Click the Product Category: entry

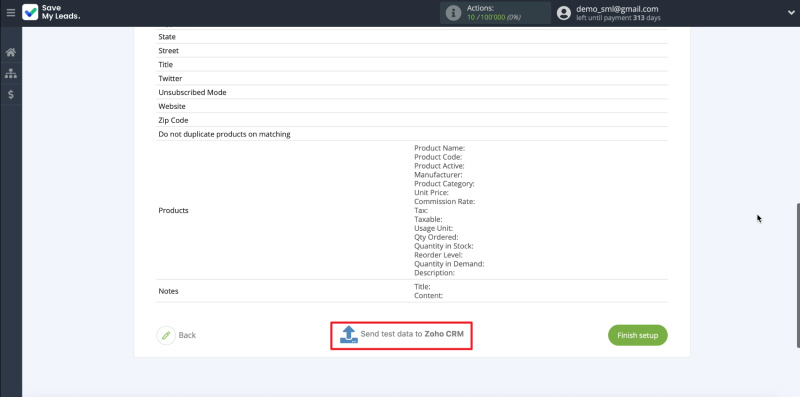(444, 184)
